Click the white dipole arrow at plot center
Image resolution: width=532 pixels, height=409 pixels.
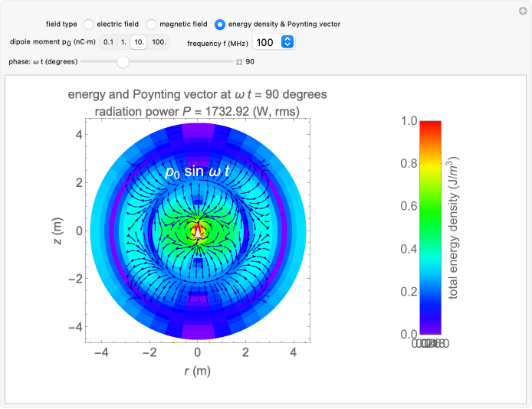click(x=198, y=232)
